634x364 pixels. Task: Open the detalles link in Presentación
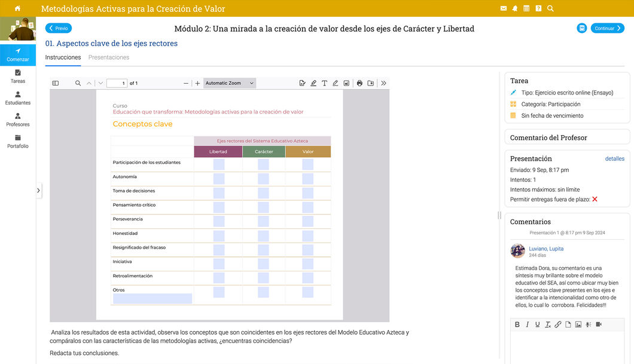(x=615, y=159)
